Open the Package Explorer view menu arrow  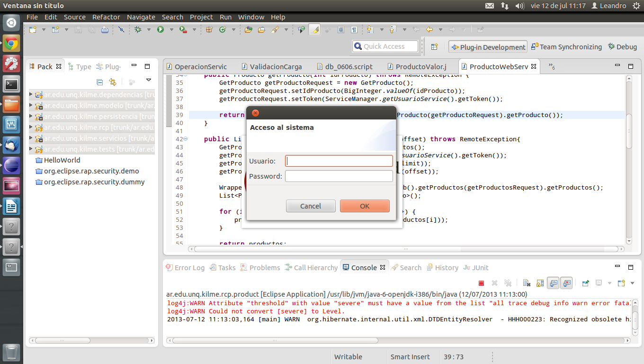tap(148, 80)
